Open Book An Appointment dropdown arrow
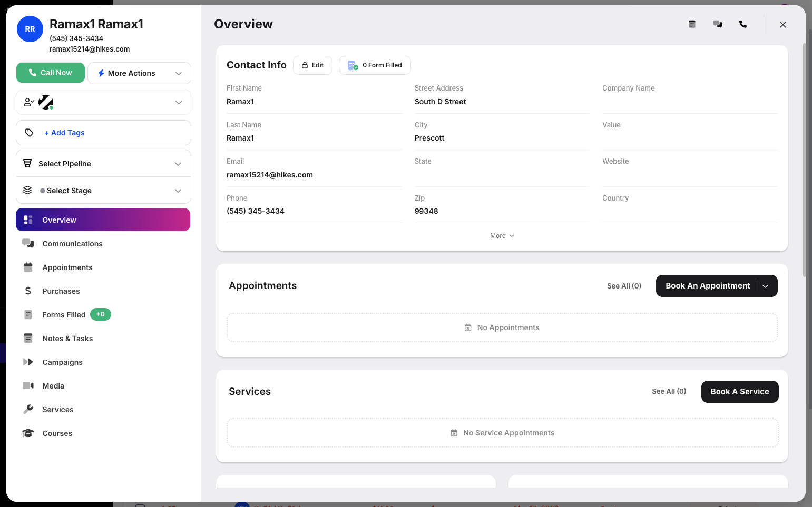 pyautogui.click(x=766, y=286)
